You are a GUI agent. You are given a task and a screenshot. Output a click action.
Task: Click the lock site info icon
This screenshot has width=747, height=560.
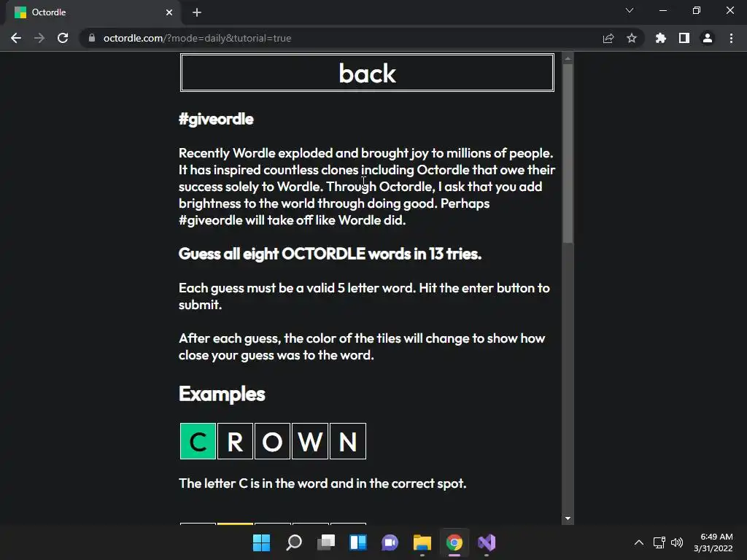tap(92, 38)
